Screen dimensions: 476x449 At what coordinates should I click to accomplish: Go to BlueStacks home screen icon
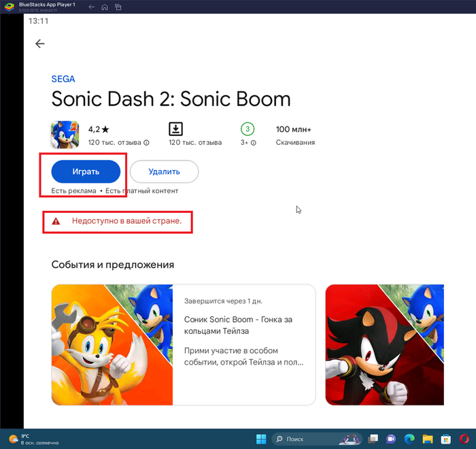click(x=104, y=7)
